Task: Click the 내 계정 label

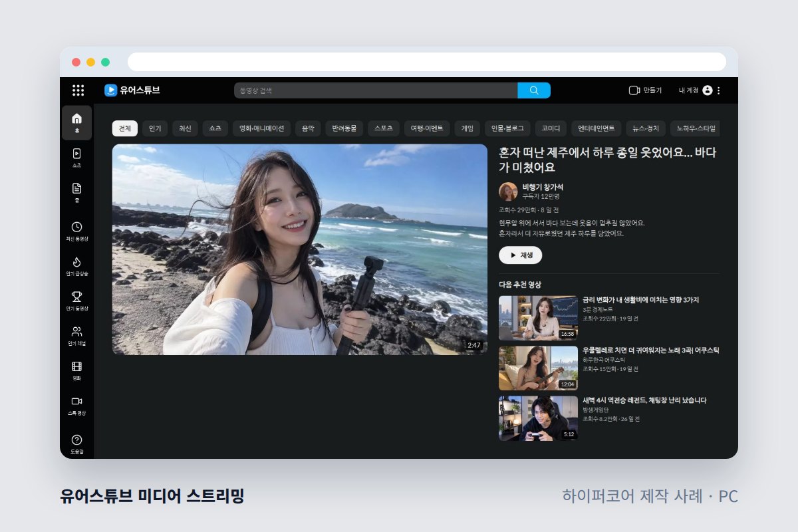Action: click(x=688, y=90)
